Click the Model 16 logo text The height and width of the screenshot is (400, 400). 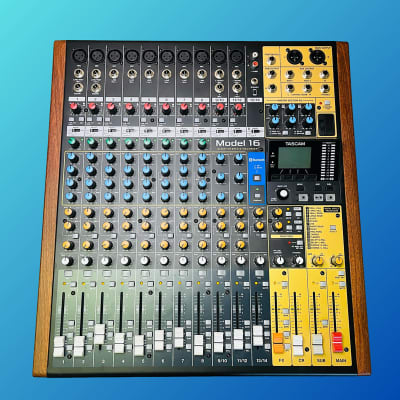[x=238, y=143]
